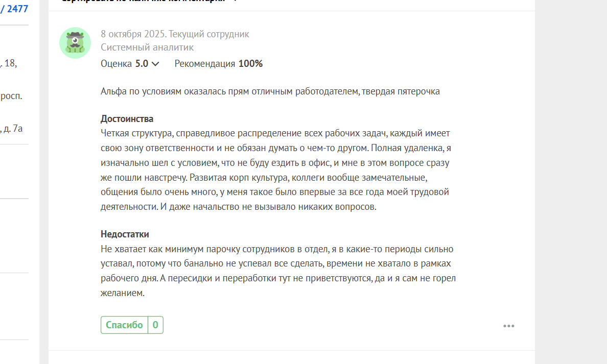This screenshot has width=607, height=364.
Task: Open the 2477 reviews count link
Action: [x=17, y=9]
